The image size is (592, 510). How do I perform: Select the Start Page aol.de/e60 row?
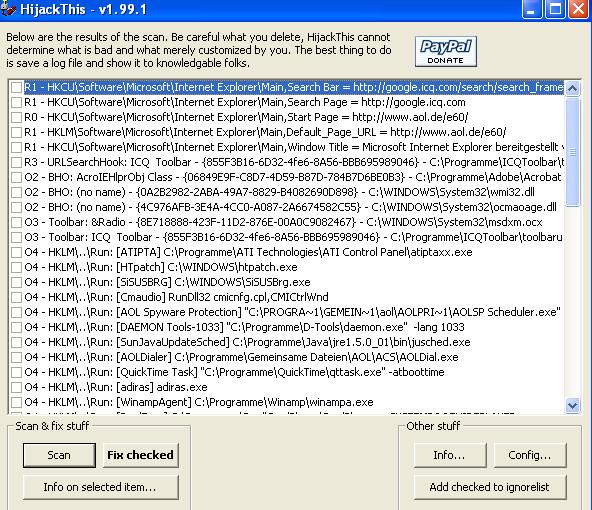tap(246, 117)
